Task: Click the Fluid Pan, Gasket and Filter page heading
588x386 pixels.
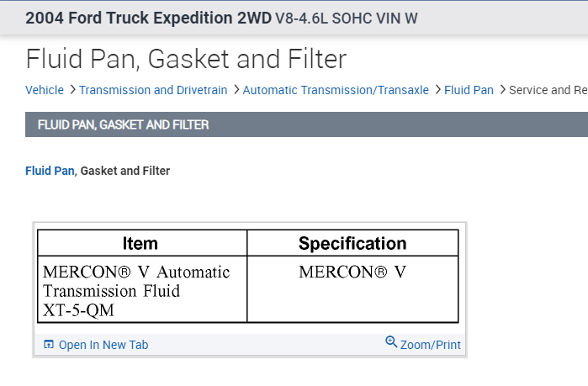Action: point(186,59)
